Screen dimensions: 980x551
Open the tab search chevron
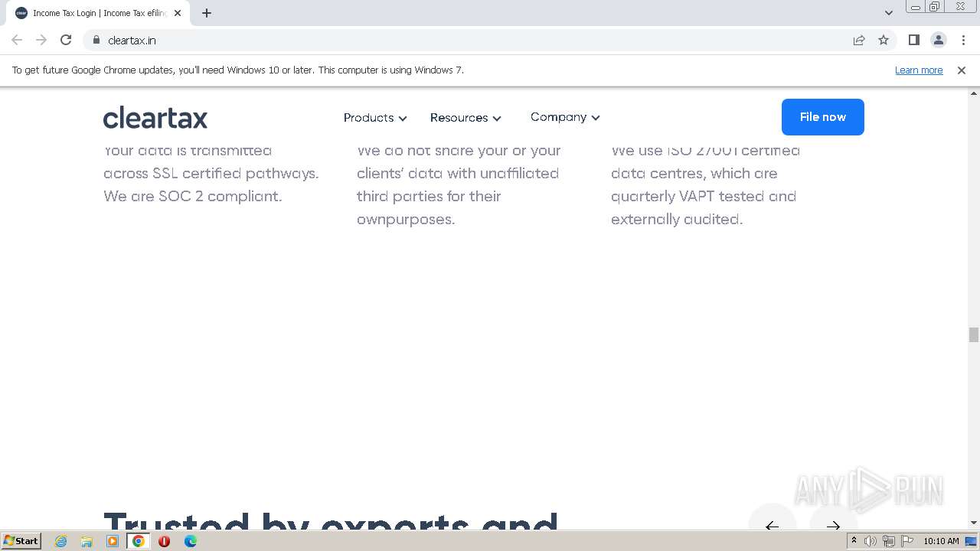click(889, 13)
